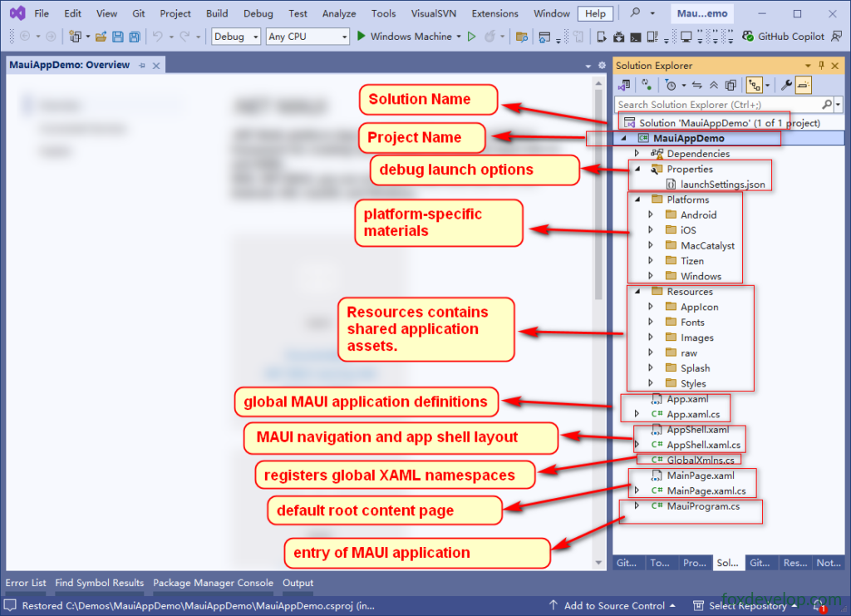Switch to the Error List tab

coord(26,583)
